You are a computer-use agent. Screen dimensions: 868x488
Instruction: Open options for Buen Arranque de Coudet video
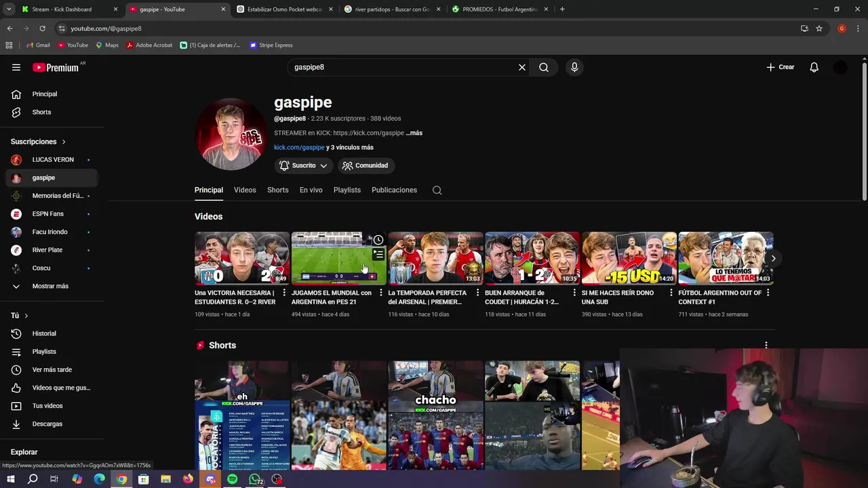(574, 293)
